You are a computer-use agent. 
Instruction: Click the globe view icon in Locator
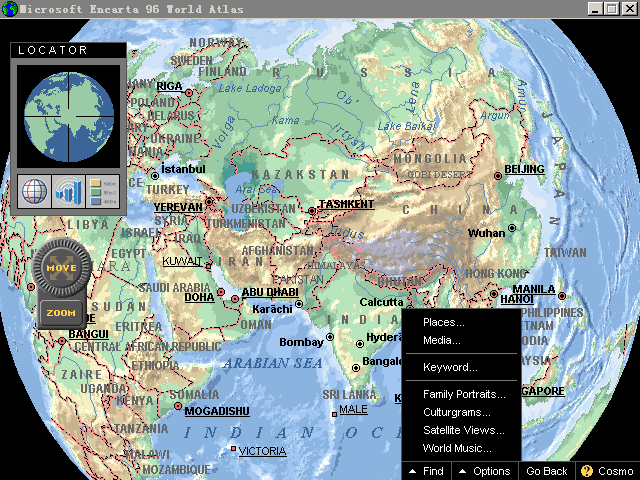pyautogui.click(x=34, y=191)
